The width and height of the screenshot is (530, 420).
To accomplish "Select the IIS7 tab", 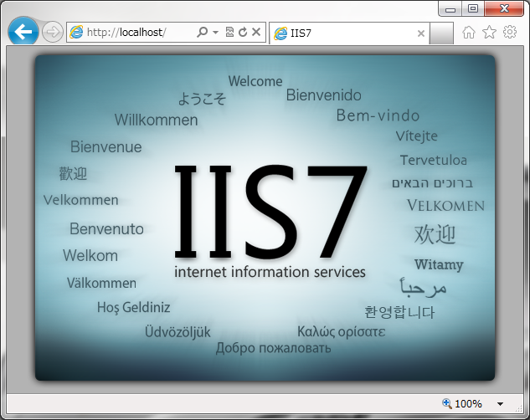I will (349, 33).
